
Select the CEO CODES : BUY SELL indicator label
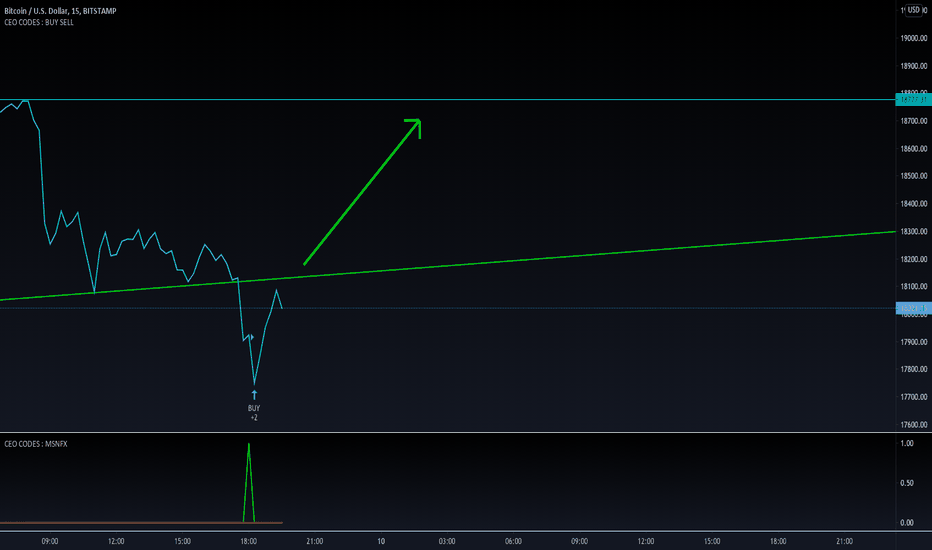point(39,23)
